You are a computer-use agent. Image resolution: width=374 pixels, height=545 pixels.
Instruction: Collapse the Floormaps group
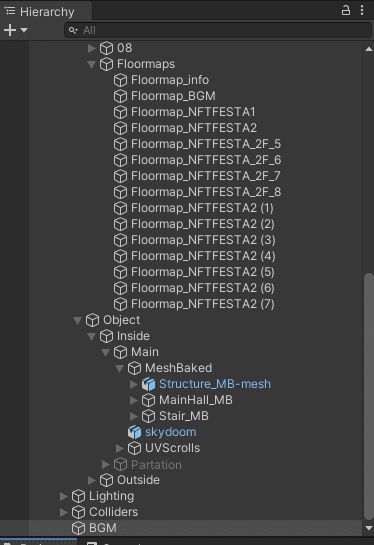click(91, 64)
